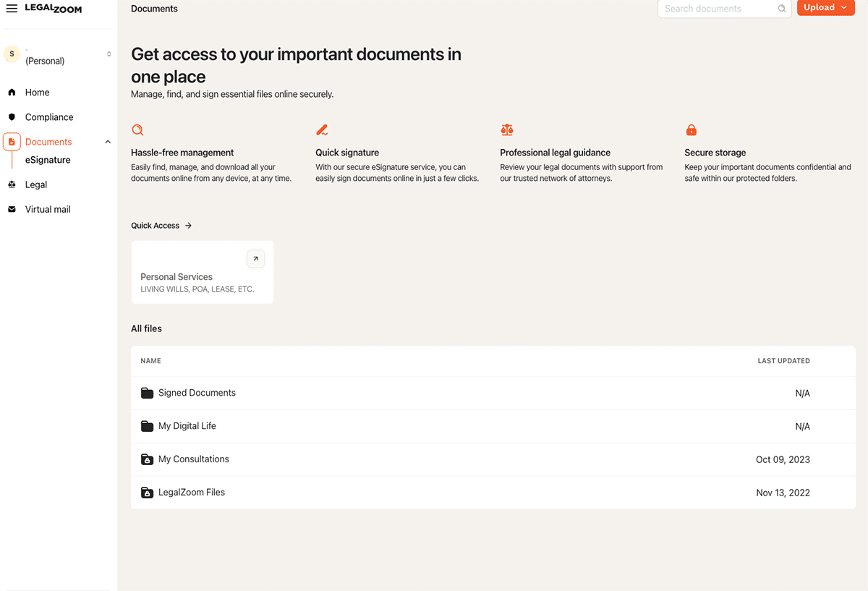Click the Compliance shield icon

coord(12,117)
